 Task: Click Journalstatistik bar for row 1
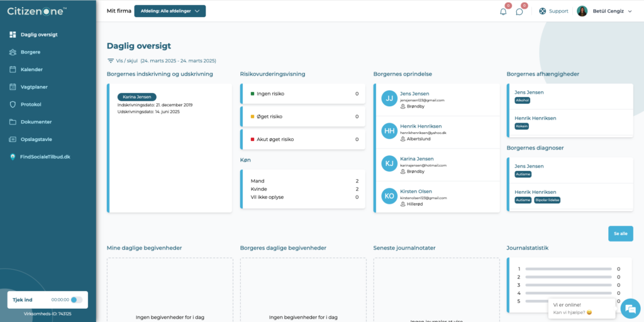coord(569,269)
